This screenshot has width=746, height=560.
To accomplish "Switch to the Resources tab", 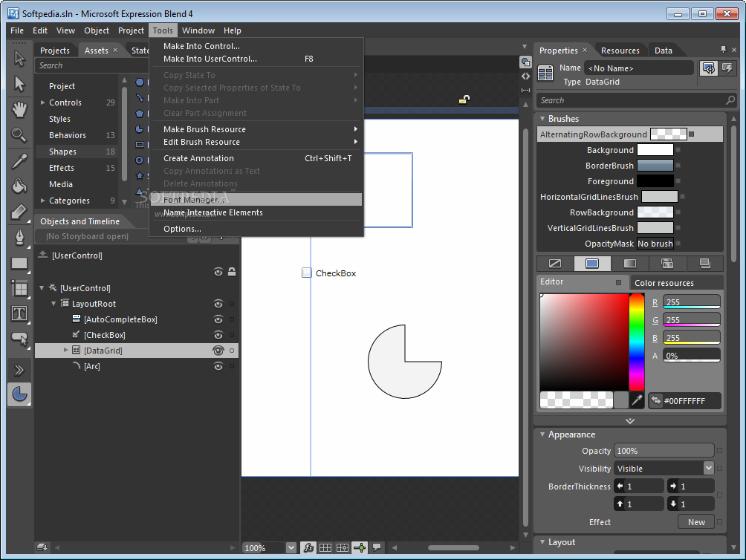I will (620, 51).
